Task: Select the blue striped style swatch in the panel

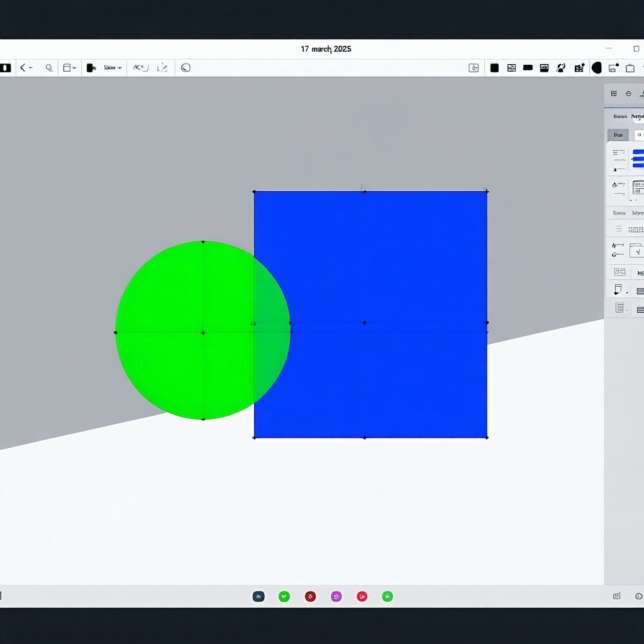Action: pyautogui.click(x=638, y=158)
